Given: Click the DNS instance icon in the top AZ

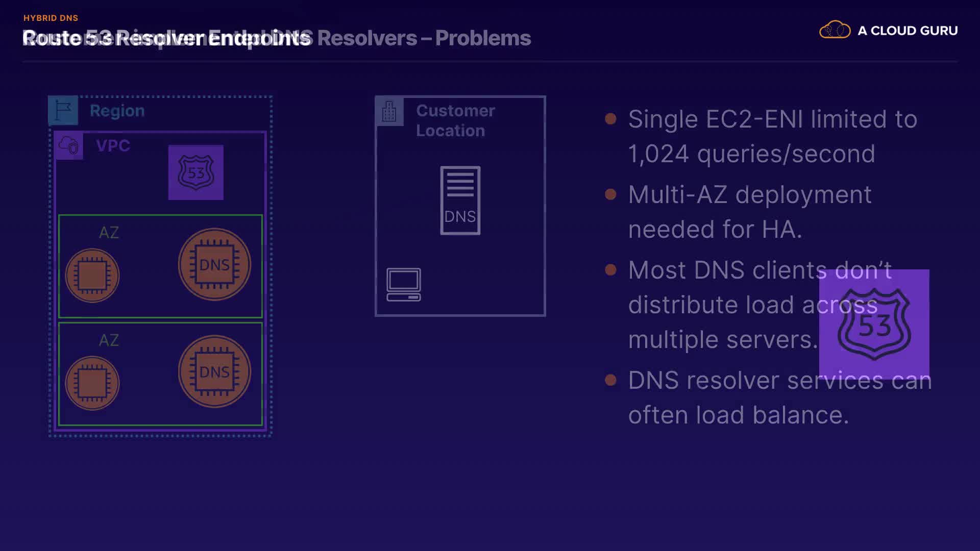Looking at the screenshot, I should [214, 264].
